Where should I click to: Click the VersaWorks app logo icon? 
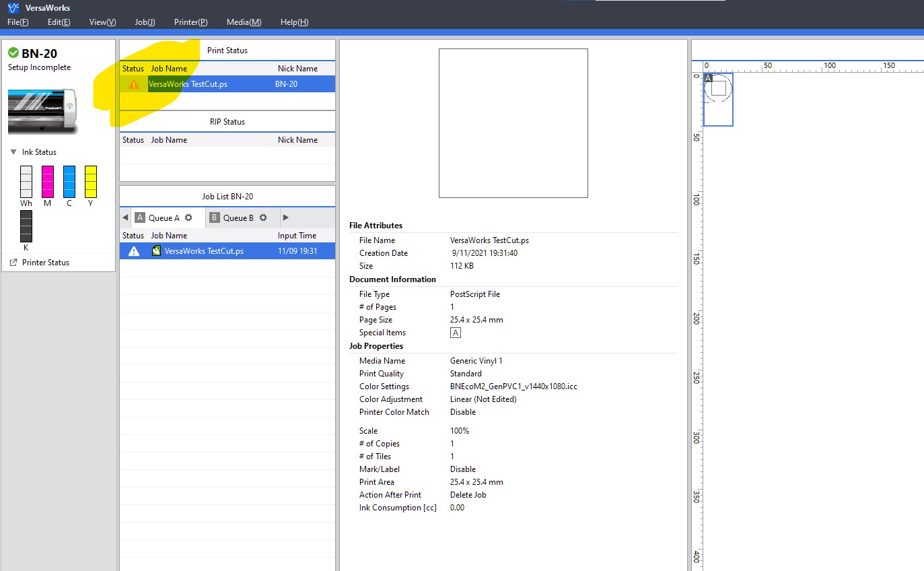[13, 8]
